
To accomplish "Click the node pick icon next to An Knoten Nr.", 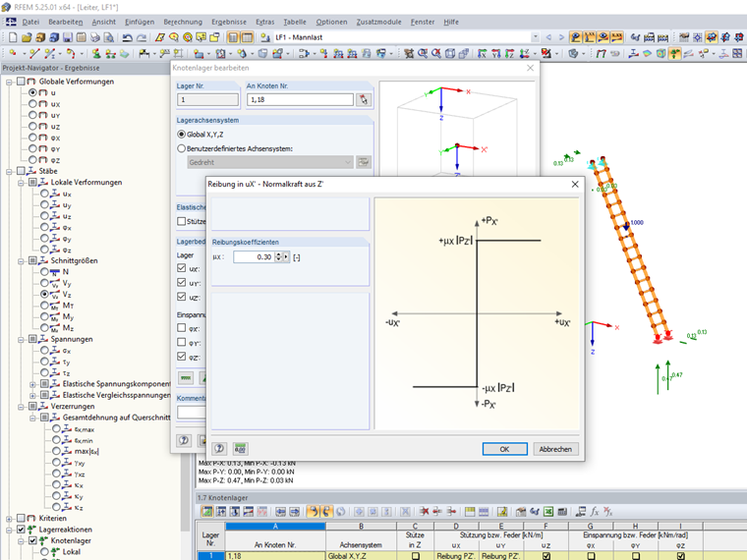I will tap(364, 99).
